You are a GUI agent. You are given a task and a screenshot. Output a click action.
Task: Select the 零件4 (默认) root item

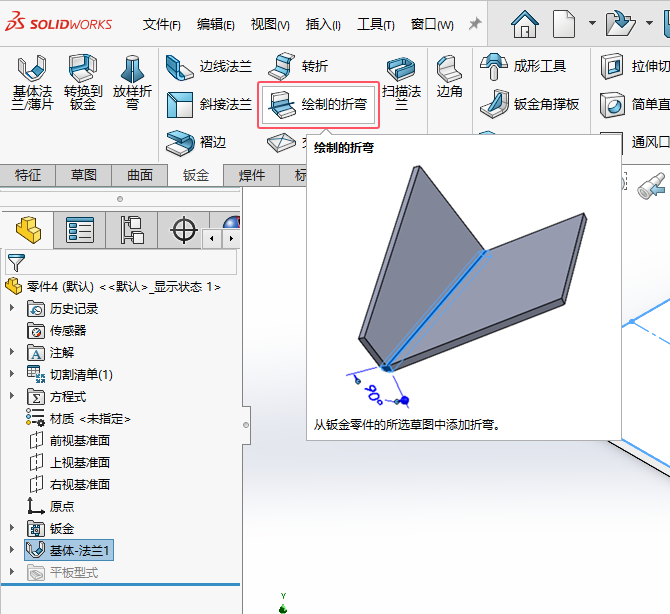113,286
